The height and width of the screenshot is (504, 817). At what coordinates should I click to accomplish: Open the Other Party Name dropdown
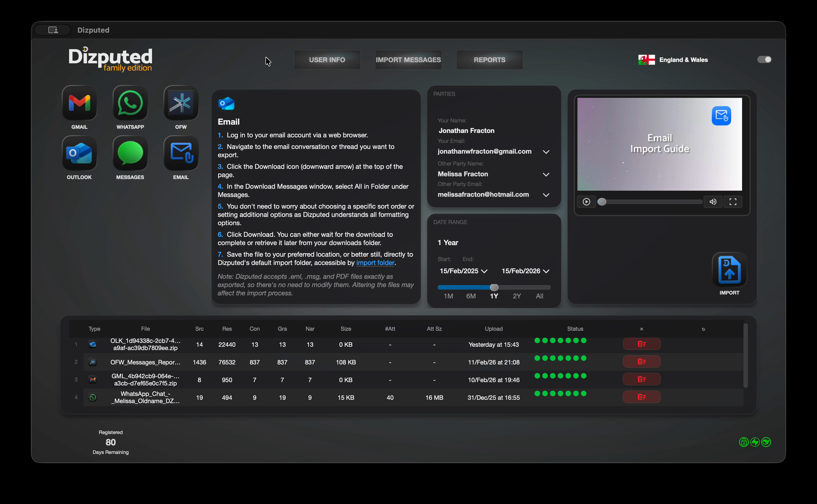546,174
